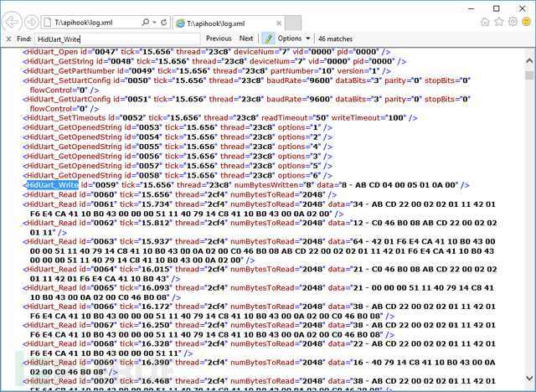Click the writeTimeout "100" value
536x392 pixels.
pyautogui.click(x=395, y=118)
